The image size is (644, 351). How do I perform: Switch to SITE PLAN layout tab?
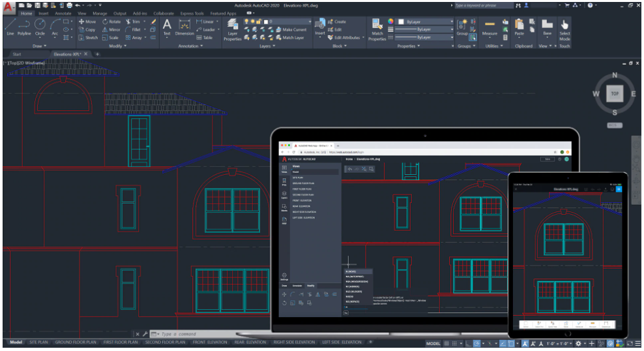pyautogui.click(x=38, y=342)
